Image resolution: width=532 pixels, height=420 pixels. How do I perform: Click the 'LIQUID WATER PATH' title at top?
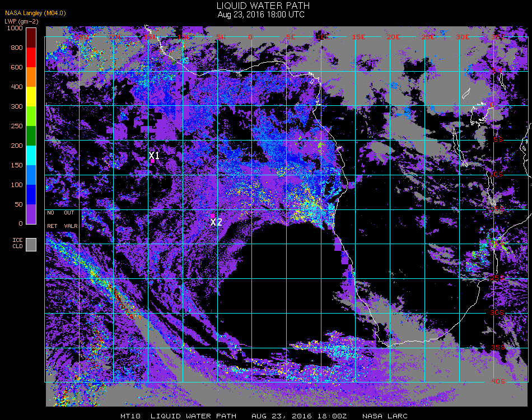(x=263, y=6)
